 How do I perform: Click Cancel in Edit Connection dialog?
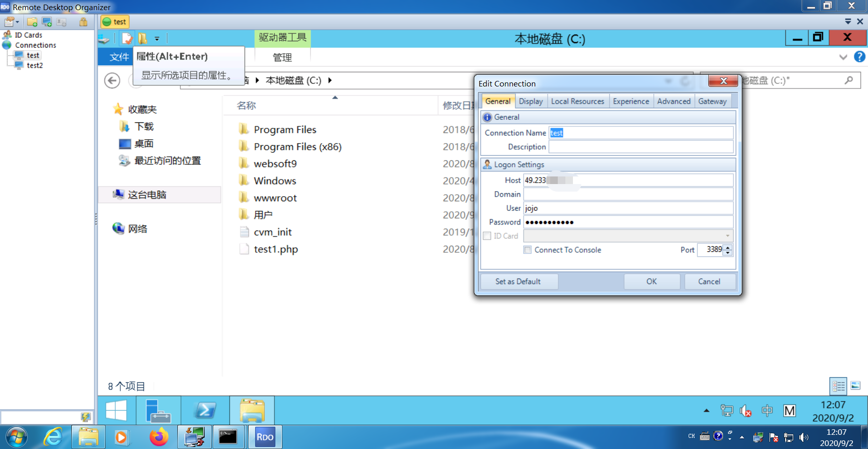[x=709, y=282]
